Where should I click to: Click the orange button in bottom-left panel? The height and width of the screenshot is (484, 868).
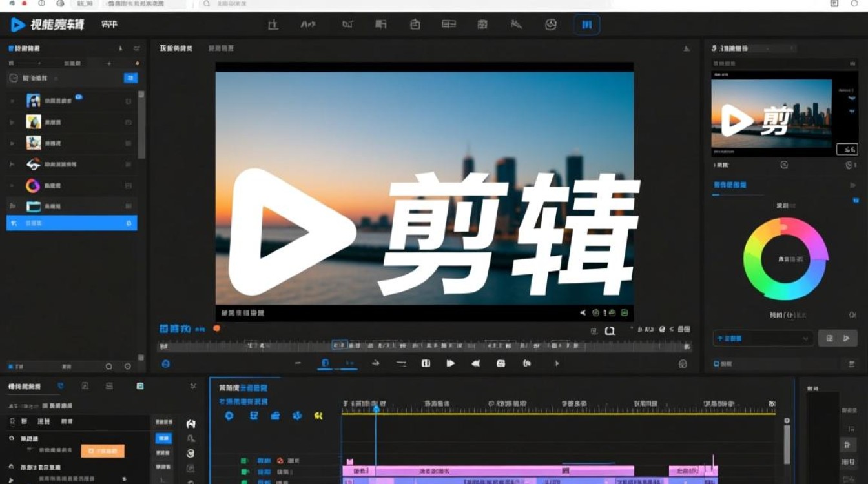[103, 451]
